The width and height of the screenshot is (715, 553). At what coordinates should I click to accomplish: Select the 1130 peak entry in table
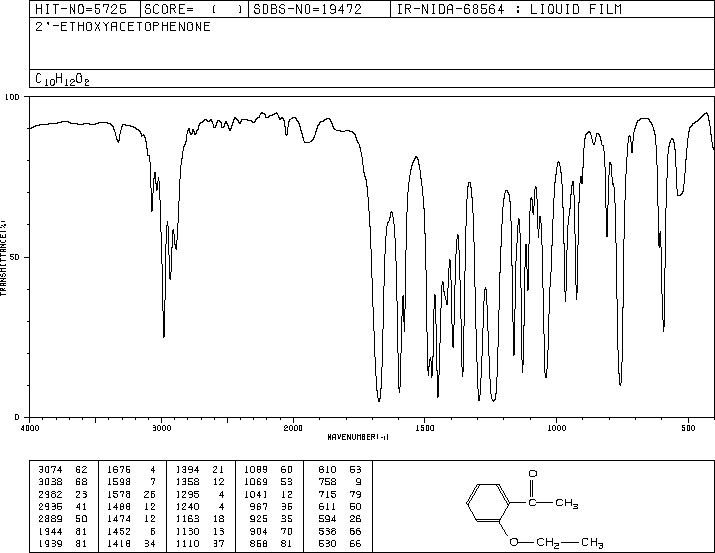[200, 531]
